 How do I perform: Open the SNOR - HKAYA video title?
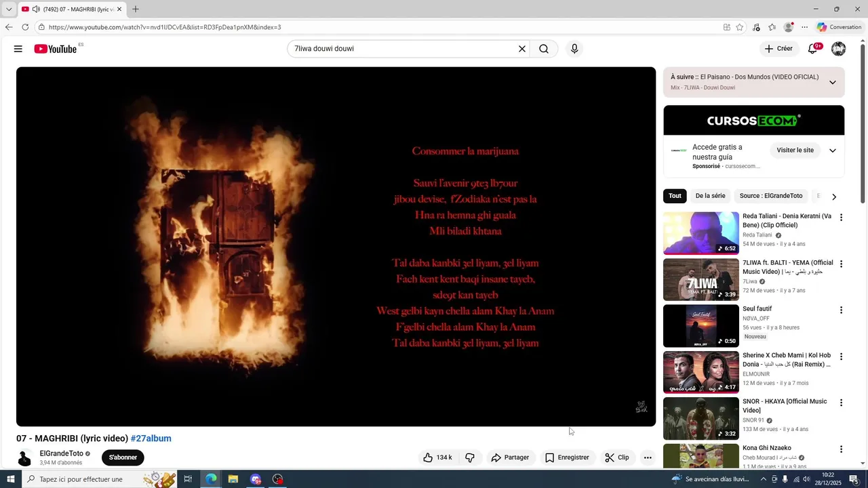click(x=785, y=406)
